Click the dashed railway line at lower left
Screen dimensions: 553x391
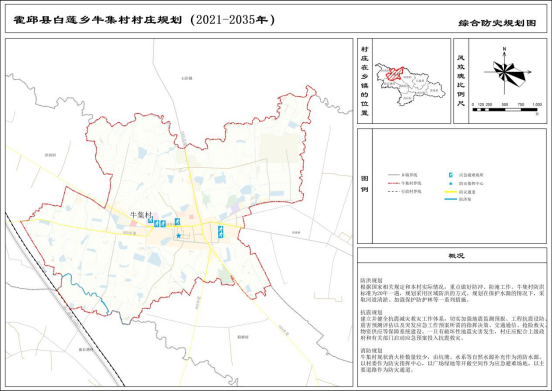[65, 300]
